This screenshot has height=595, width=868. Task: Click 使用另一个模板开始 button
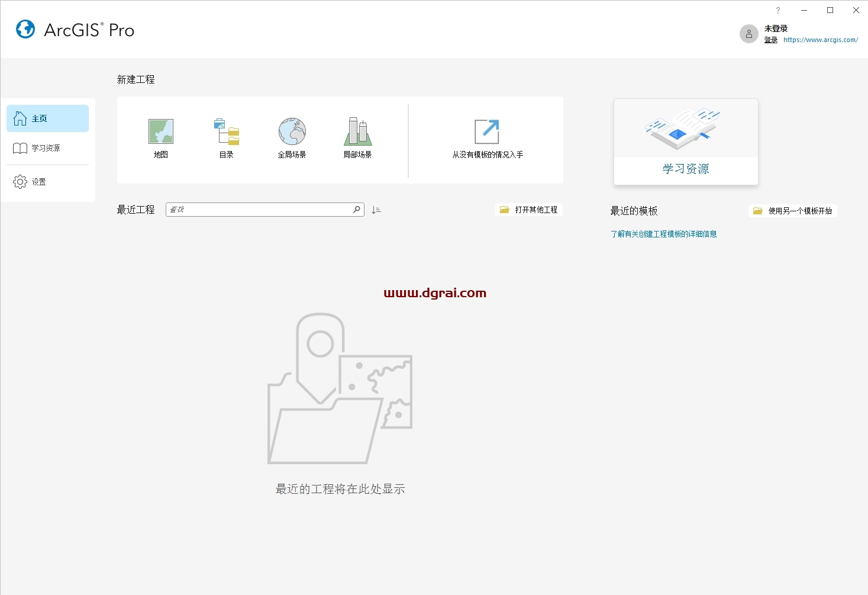793,211
